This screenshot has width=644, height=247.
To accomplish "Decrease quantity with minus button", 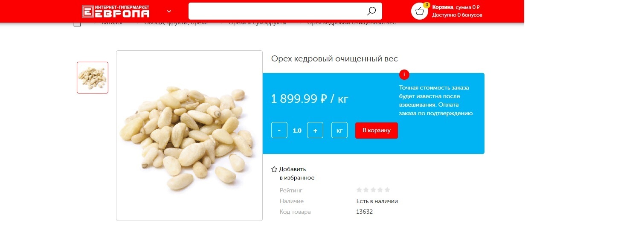I will tap(279, 130).
